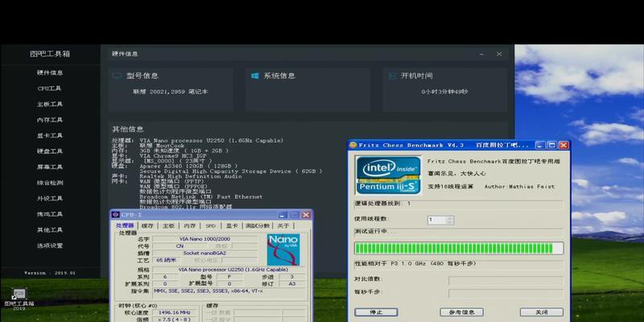Screen dimensions: 644x322
Task: Click the 停止 button in Fritz Benchmark
Action: 376,312
